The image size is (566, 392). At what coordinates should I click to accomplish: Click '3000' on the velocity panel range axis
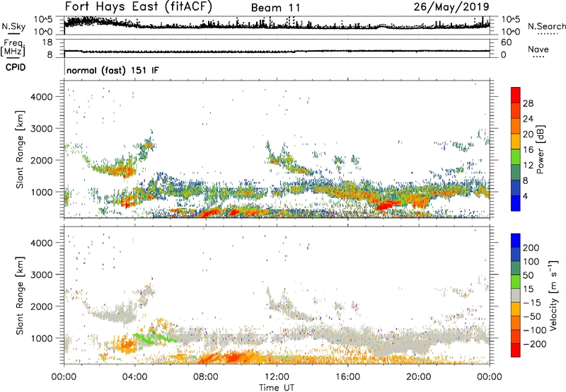pyautogui.click(x=42, y=275)
